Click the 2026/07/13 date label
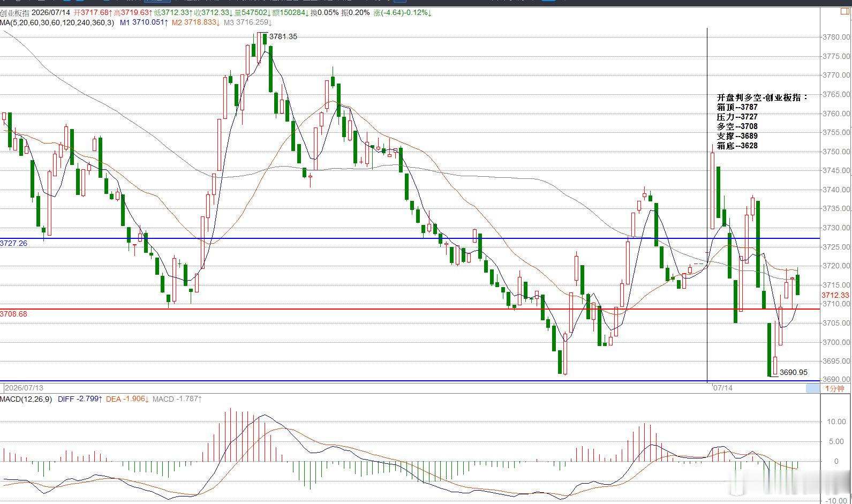 [24, 388]
